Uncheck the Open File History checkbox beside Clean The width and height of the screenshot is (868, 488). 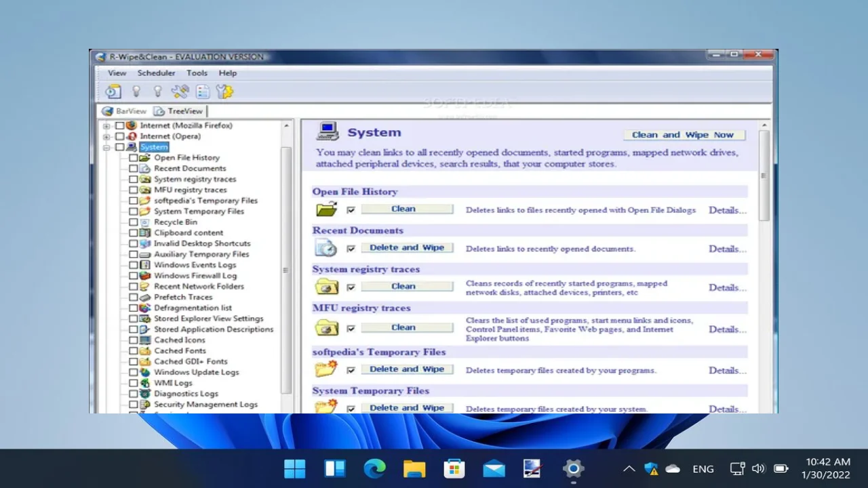tap(351, 210)
